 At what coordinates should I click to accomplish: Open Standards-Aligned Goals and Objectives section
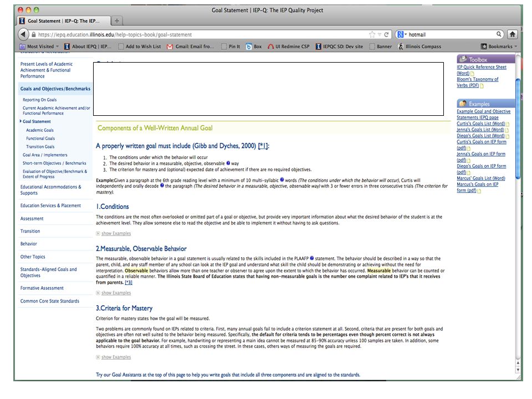click(x=49, y=273)
